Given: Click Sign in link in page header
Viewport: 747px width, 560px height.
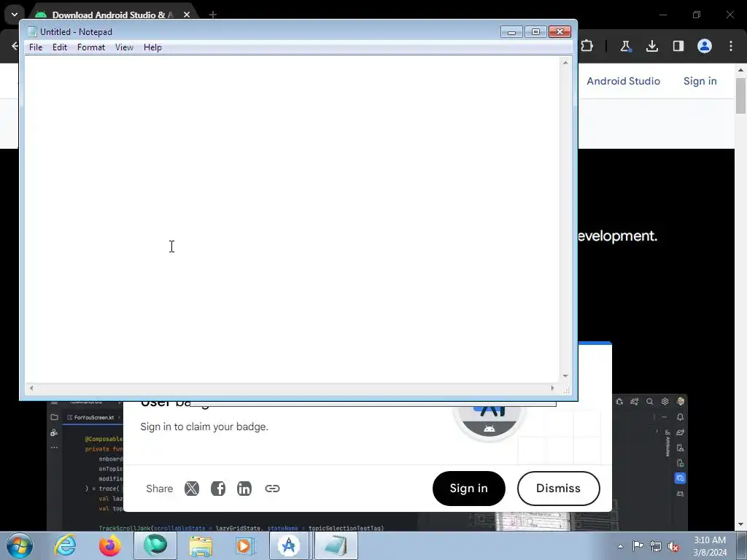Looking at the screenshot, I should pos(700,81).
